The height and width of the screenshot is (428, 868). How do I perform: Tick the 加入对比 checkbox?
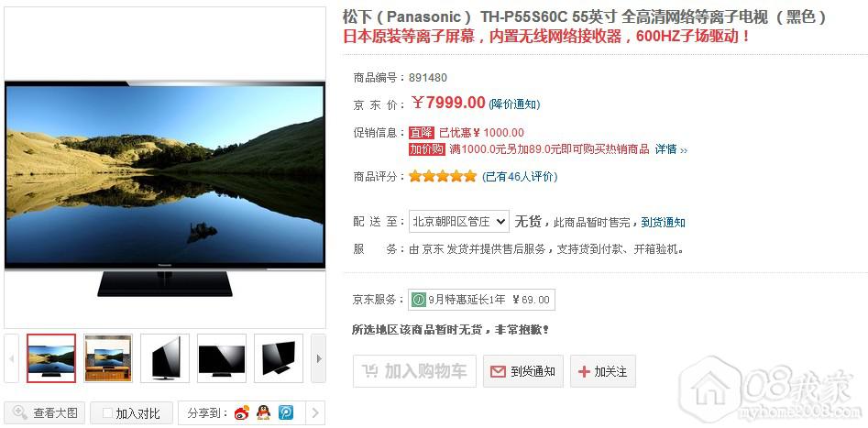coord(107,413)
